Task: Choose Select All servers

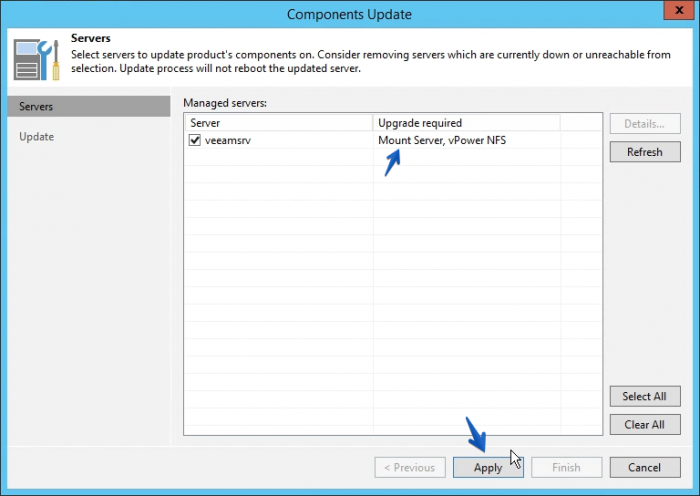Action: click(645, 396)
